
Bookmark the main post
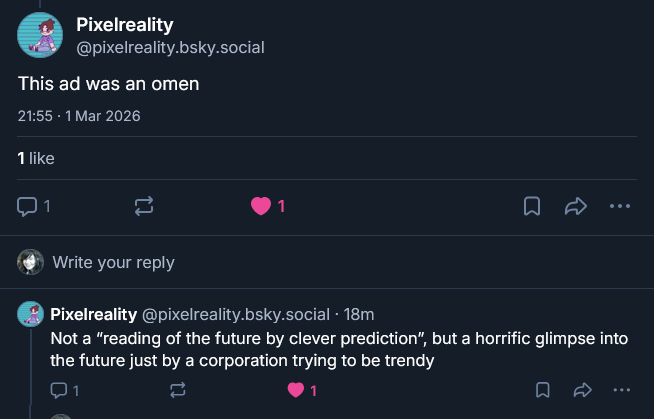point(533,206)
